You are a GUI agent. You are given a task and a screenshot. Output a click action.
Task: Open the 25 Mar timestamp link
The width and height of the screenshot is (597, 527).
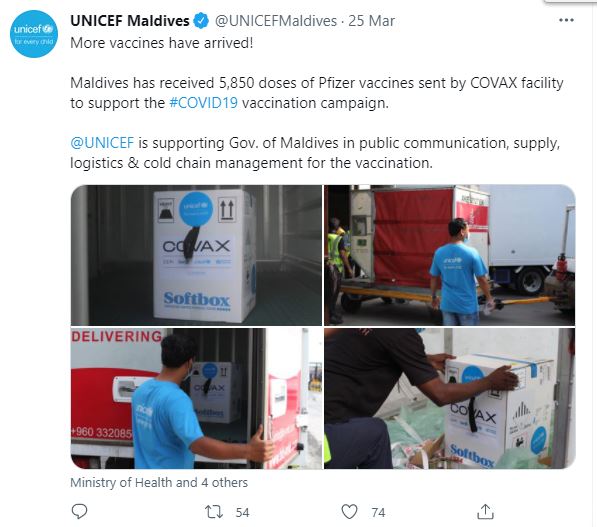(371, 21)
